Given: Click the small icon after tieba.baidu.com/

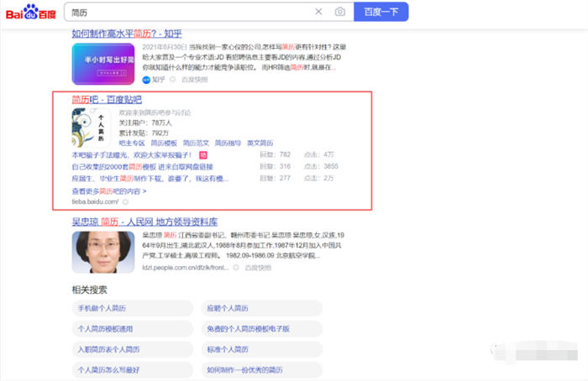Looking at the screenshot, I should tap(126, 202).
